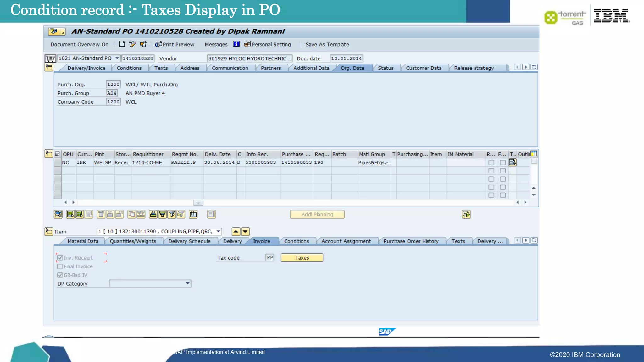Click the Taxes button
644x362 pixels.
click(302, 258)
